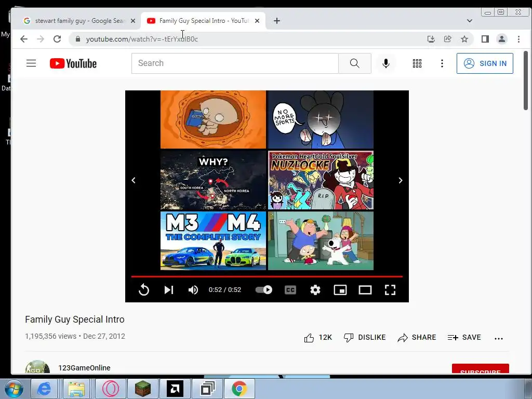This screenshot has width=532, height=399.
Task: Go forward in the browser
Action: [41, 39]
